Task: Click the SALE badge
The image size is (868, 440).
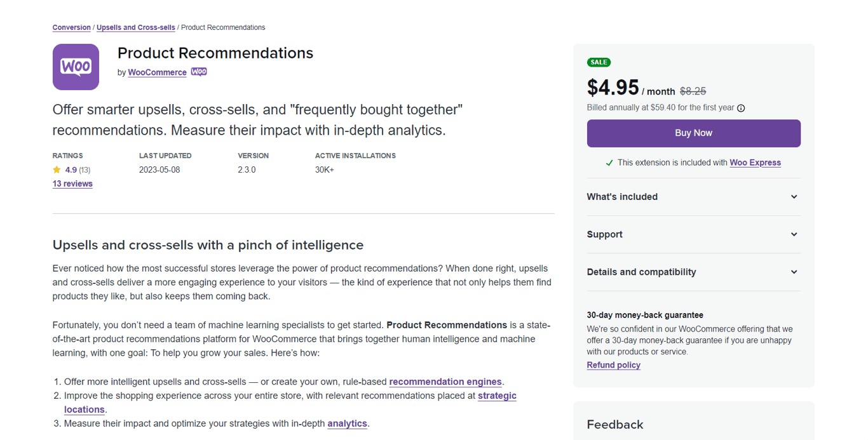Action: pos(599,62)
